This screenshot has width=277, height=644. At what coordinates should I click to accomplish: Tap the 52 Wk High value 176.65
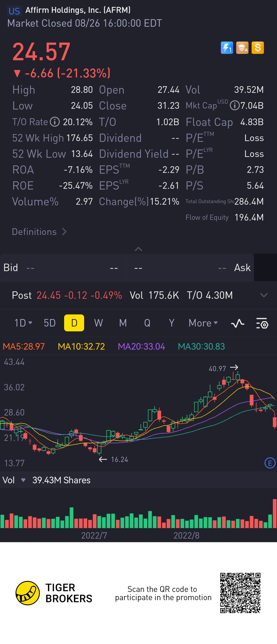click(x=80, y=138)
